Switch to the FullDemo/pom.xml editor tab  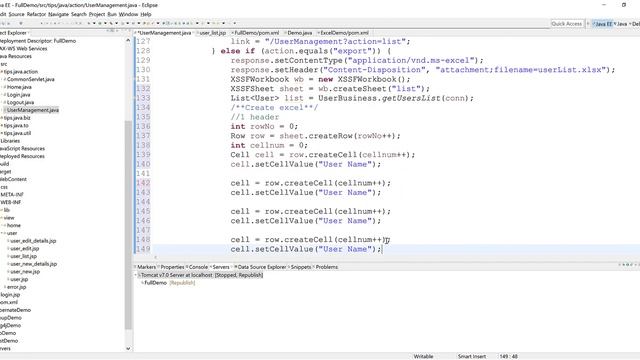256,33
